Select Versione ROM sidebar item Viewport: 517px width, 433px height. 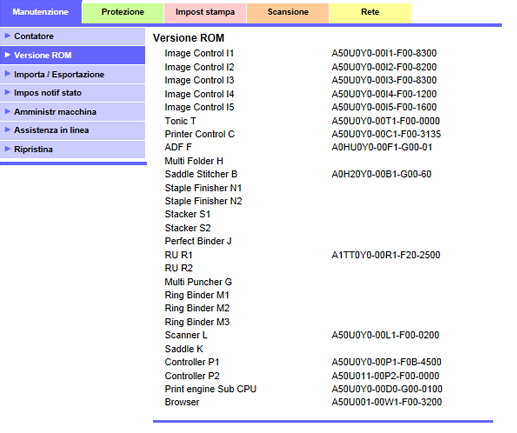72,55
